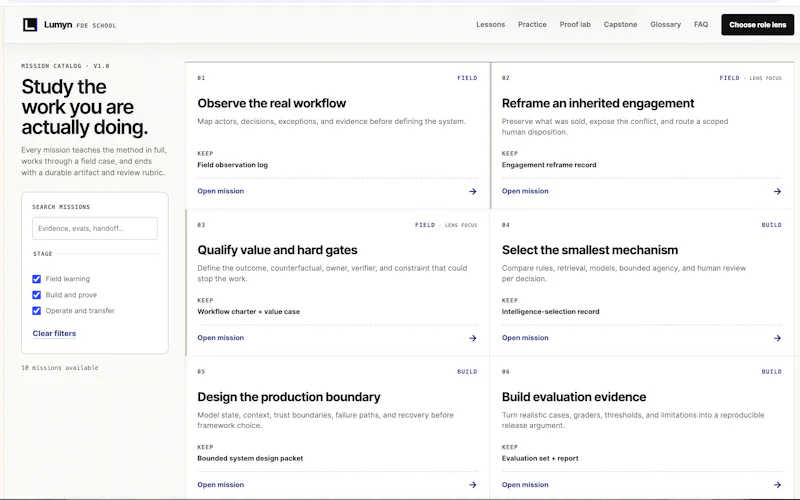Click the 'Qualify value and hard gates' heading
This screenshot has height=500, width=800.
277,250
